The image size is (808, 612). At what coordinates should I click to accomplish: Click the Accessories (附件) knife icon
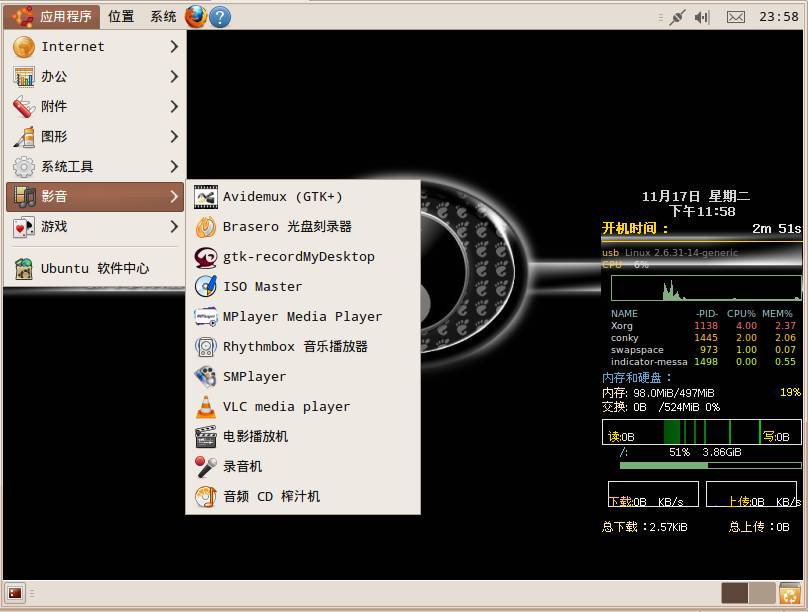24,107
